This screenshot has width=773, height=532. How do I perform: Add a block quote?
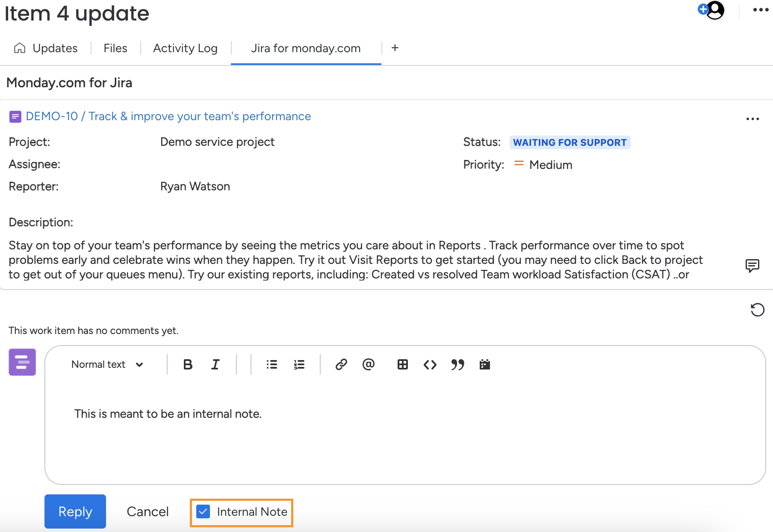coord(457,364)
